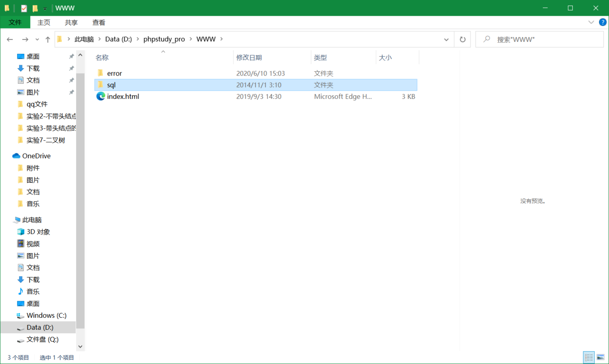
Task: Open 实验3-带头结点 folder in sidebar
Action: pos(51,128)
